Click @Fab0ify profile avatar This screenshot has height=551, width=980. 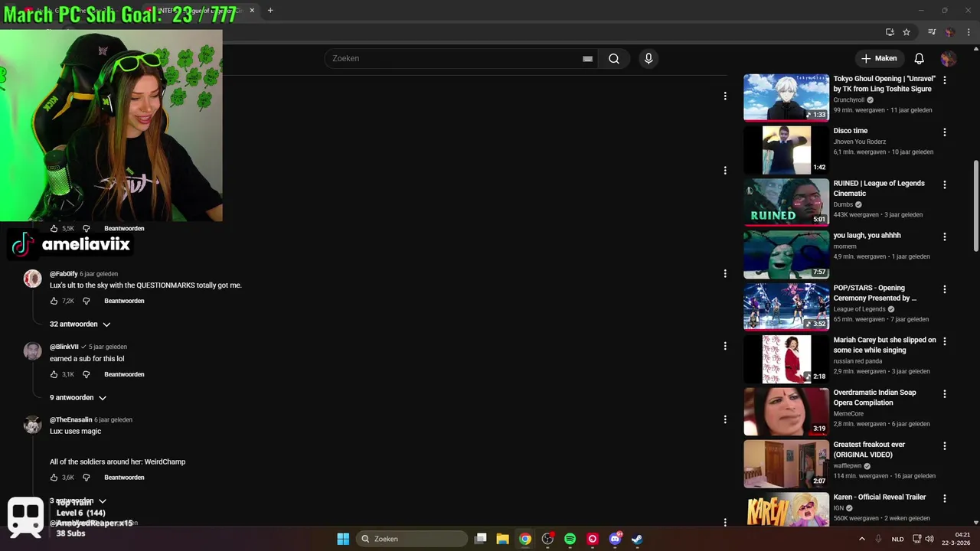pos(32,279)
